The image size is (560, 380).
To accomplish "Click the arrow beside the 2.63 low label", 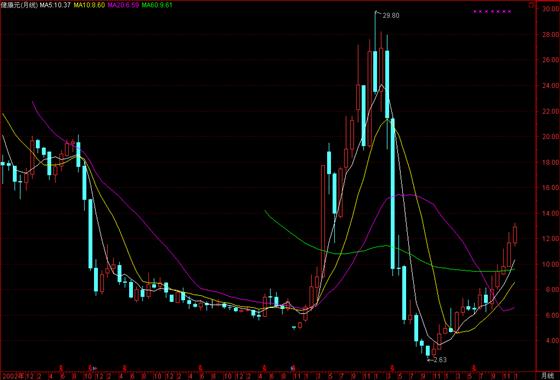I will point(430,360).
